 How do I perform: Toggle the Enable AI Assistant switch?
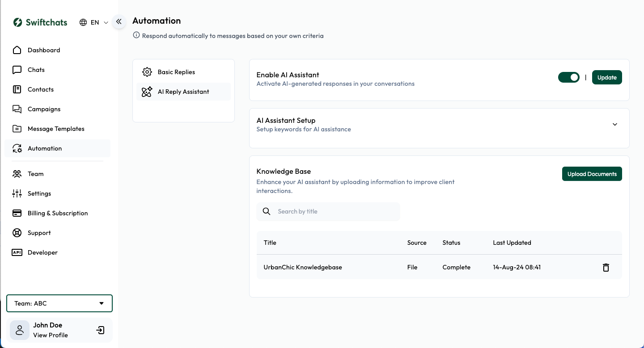568,77
